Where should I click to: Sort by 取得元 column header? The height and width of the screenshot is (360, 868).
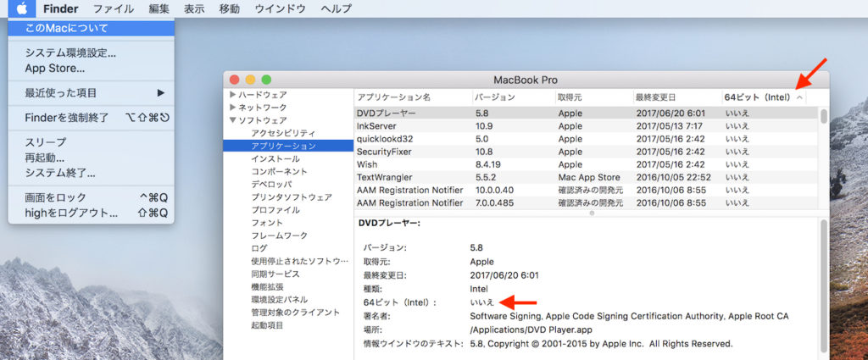(x=595, y=97)
